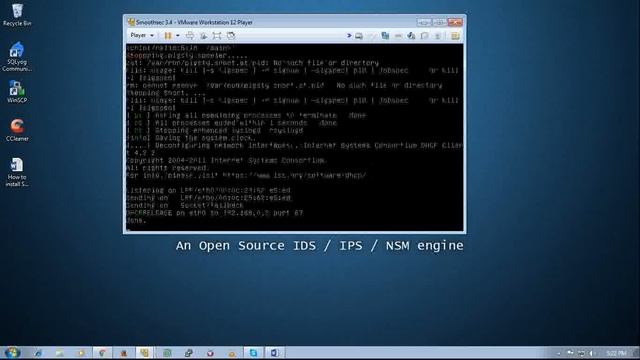Viewport: 640px width, 360px height.
Task: Expand the power options arrow beside Pause
Action: pos(178,36)
